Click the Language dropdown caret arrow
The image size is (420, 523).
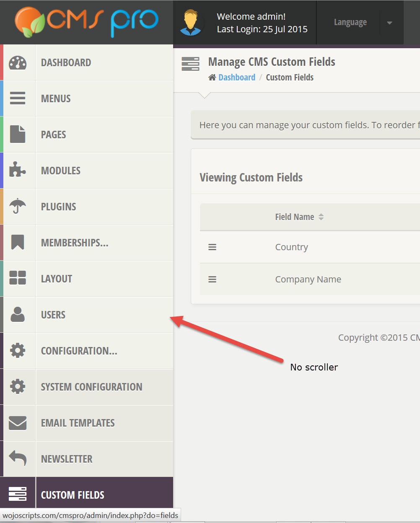point(389,23)
